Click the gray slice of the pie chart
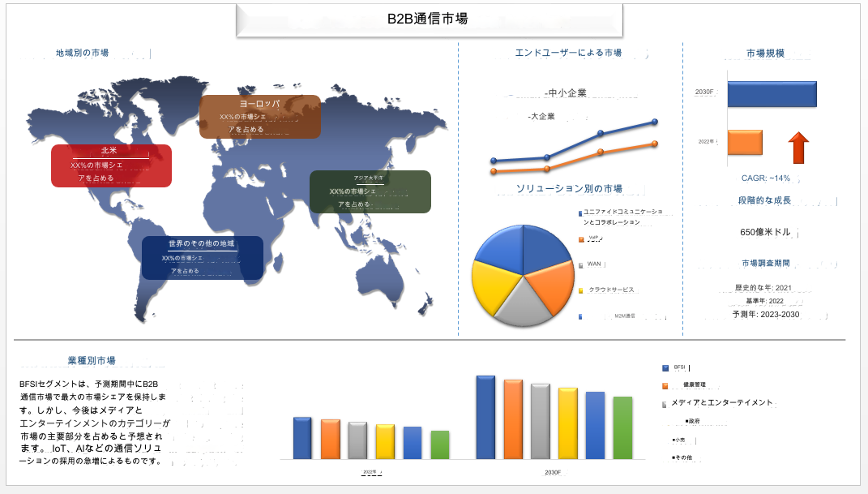This screenshot has height=494, width=868. click(x=523, y=303)
